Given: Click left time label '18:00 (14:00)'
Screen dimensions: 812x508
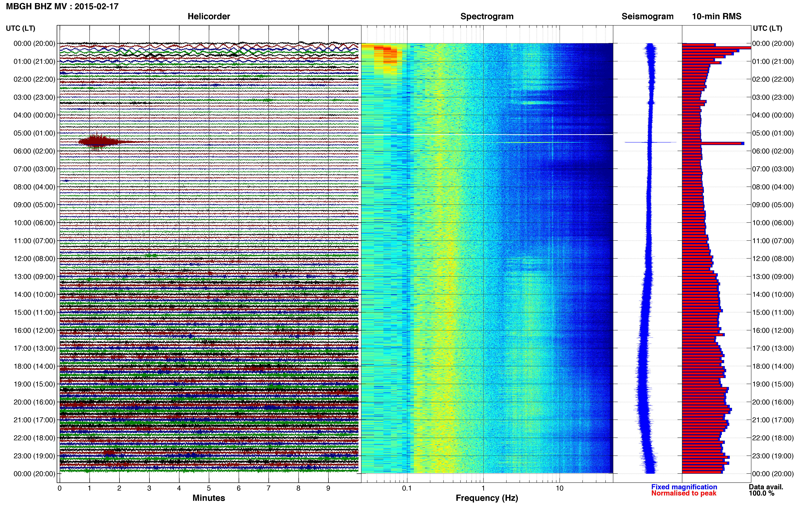Looking at the screenshot, I should tap(34, 366).
